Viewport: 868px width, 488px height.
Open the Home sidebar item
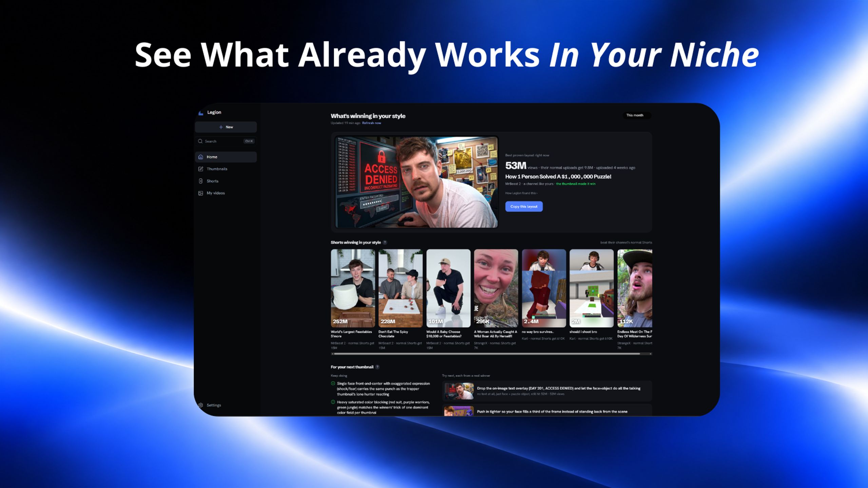(226, 157)
